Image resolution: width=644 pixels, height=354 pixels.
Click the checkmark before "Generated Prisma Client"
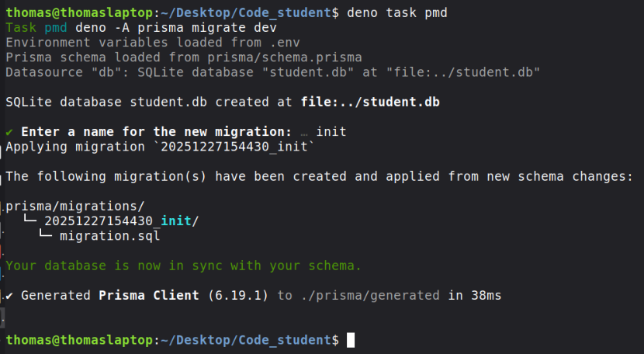9,296
